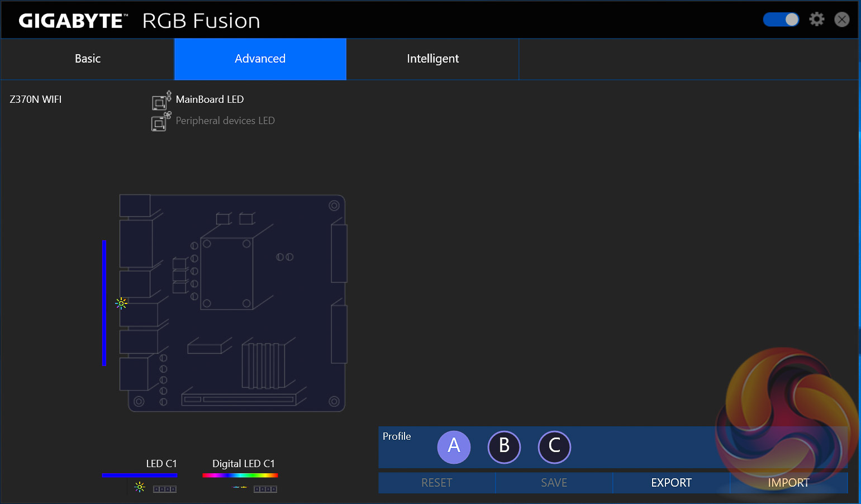
Task: Select the LED strip icon under Digital LED C1
Action: click(x=265, y=489)
